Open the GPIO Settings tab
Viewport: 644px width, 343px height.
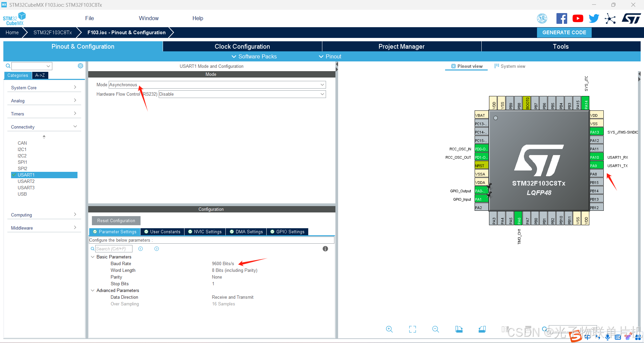287,232
